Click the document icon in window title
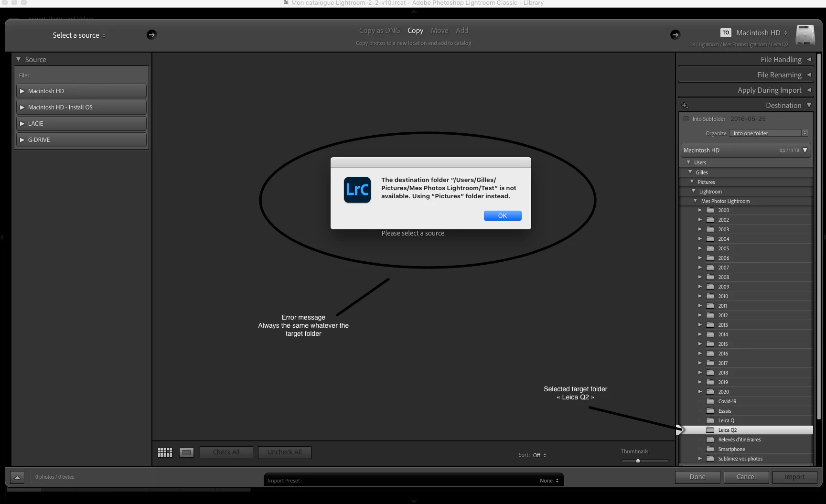Viewport: 826px width, 504px height. (286, 3)
